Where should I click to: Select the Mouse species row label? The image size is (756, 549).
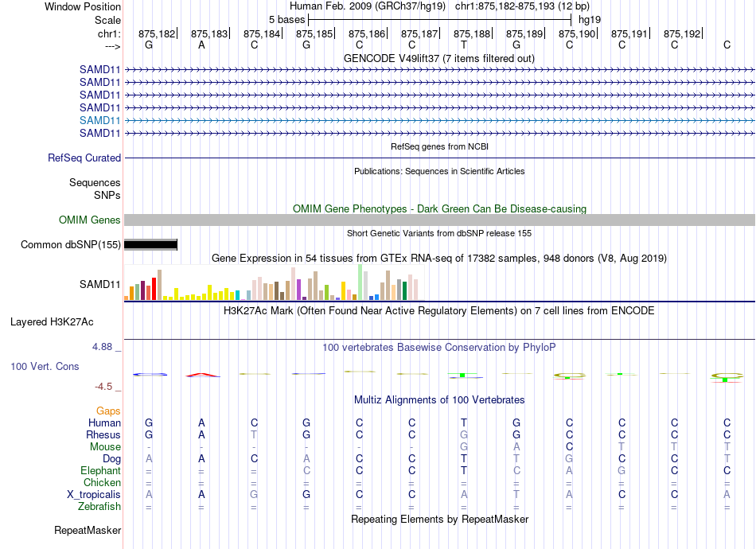click(105, 447)
